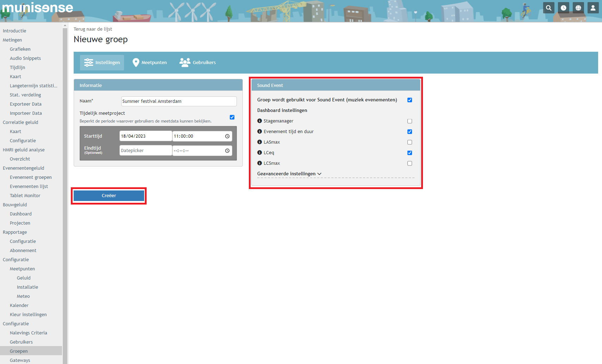Viewport: 602px width, 364px height.
Task: Click the Naam input field
Action: pos(179,101)
